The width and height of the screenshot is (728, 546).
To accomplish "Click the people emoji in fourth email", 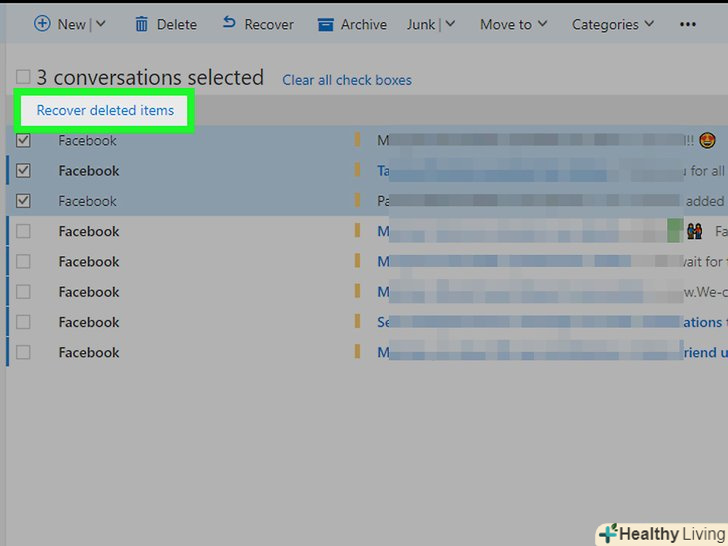I will [695, 231].
